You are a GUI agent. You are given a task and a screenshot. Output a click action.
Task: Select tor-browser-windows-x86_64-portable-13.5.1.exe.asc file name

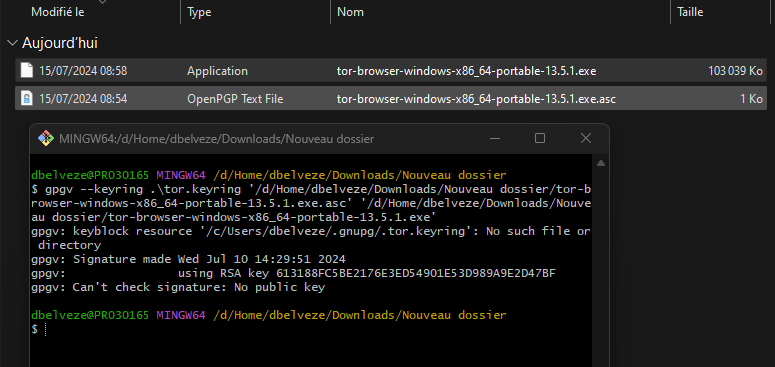coord(476,99)
